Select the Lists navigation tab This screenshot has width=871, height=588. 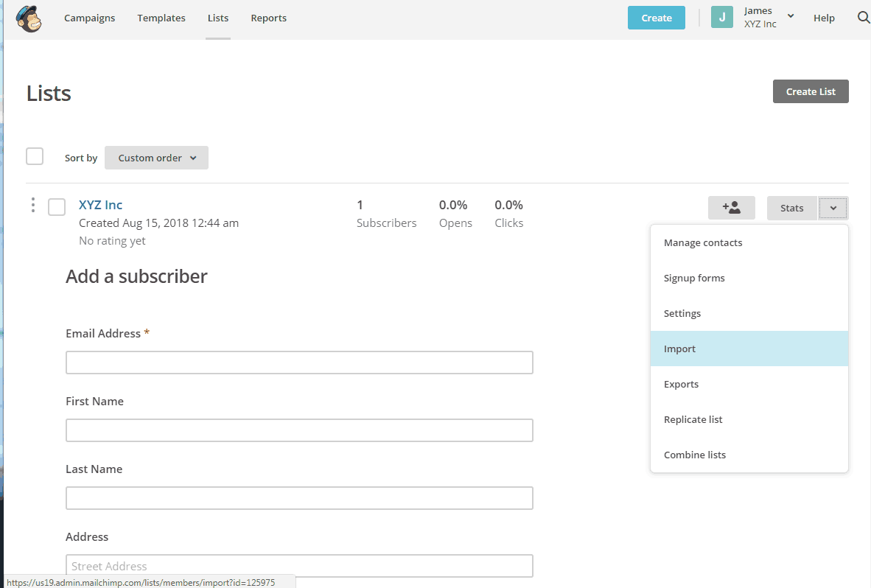coord(218,18)
